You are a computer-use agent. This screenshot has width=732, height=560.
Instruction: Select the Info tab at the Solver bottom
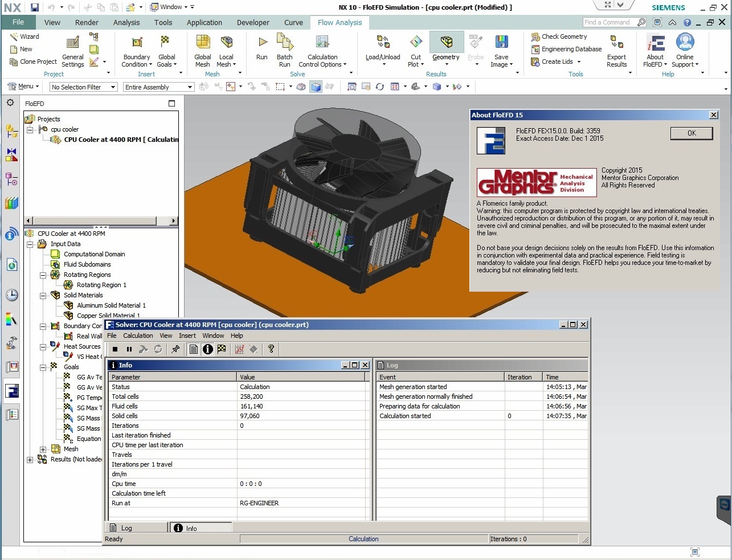201,528
